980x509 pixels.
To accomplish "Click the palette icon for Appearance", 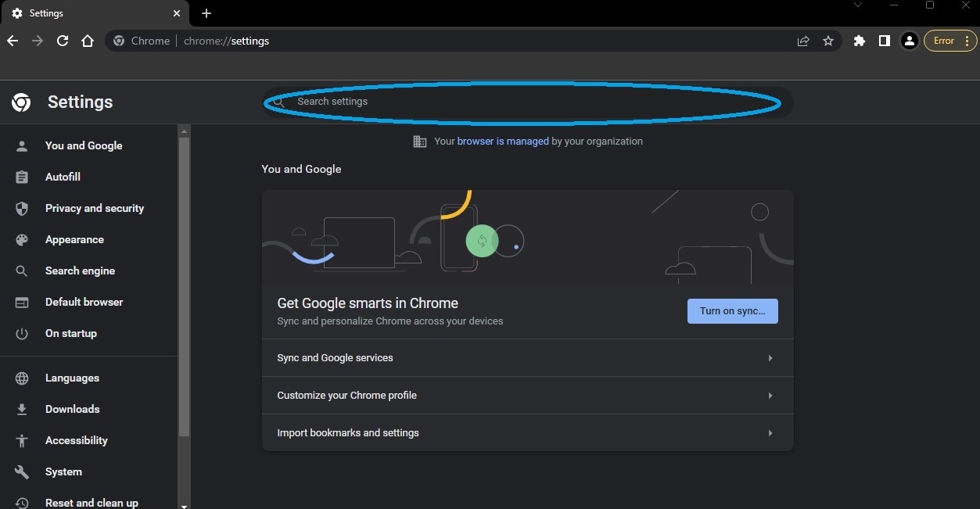I will [x=22, y=239].
